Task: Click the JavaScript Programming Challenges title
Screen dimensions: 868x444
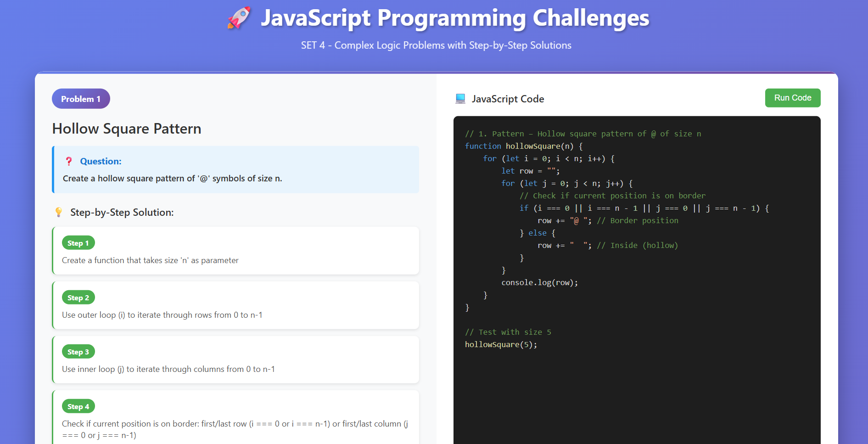Action: point(454,18)
